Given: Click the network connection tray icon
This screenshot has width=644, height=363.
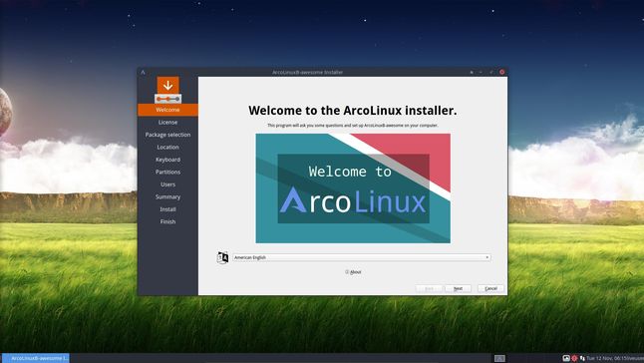Looking at the screenshot, I should coord(582,358).
